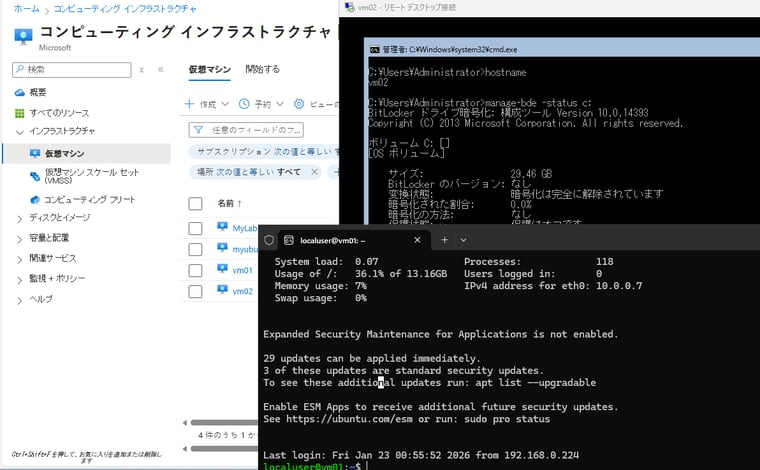Select 仮想マシン item in sidebar
Image resolution: width=760 pixels, height=470 pixels.
click(x=86, y=153)
